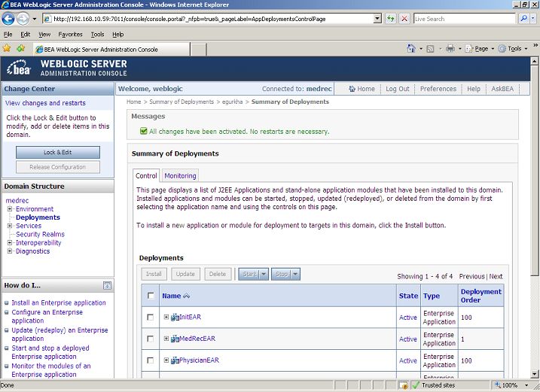The image size is (540, 392).
Task: Open the File menu
Action: click(x=8, y=35)
